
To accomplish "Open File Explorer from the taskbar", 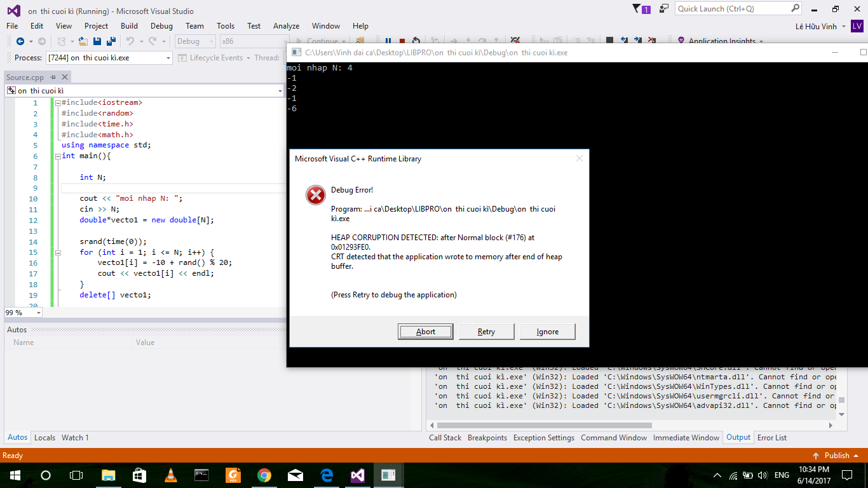I will (x=109, y=475).
